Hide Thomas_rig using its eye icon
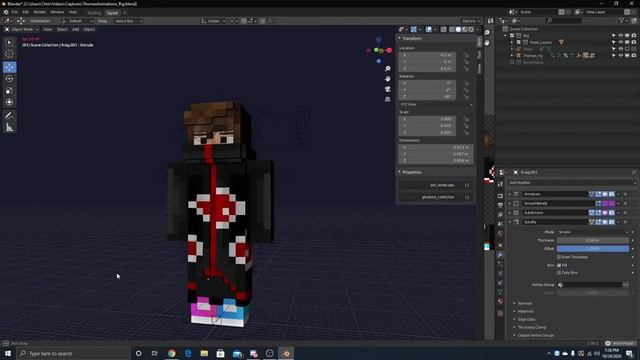 [620, 56]
